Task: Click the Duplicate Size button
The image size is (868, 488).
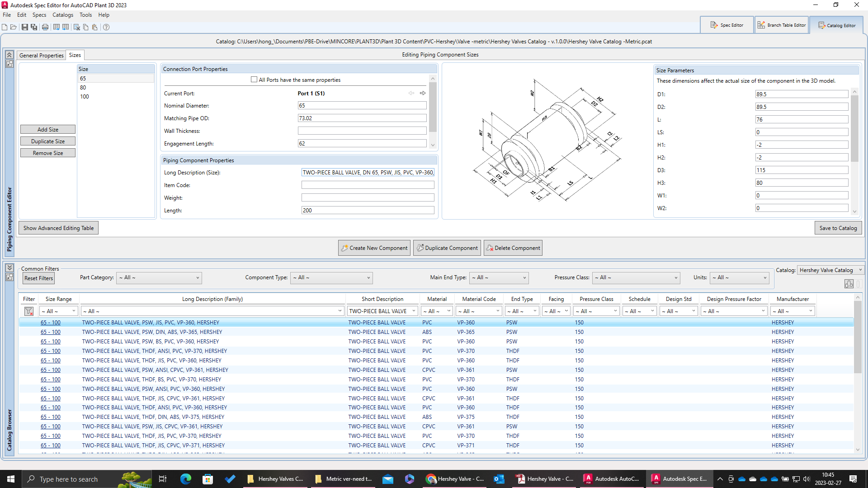Action: coord(48,141)
